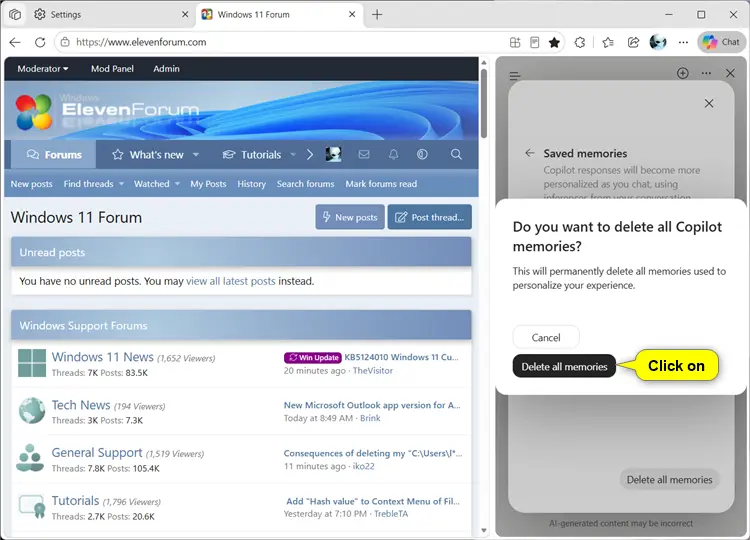Viewport: 750px width, 540px height.
Task: Open the History link
Action: [252, 184]
